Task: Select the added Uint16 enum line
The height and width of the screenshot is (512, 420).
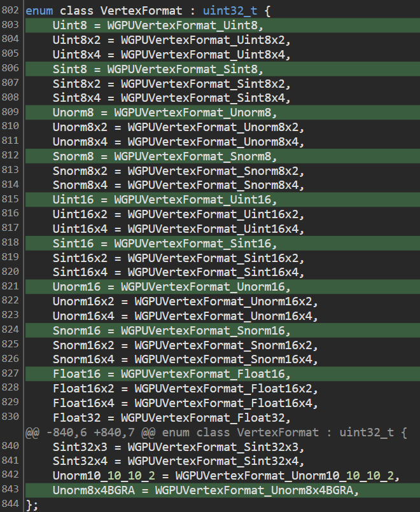Action: (x=223, y=200)
